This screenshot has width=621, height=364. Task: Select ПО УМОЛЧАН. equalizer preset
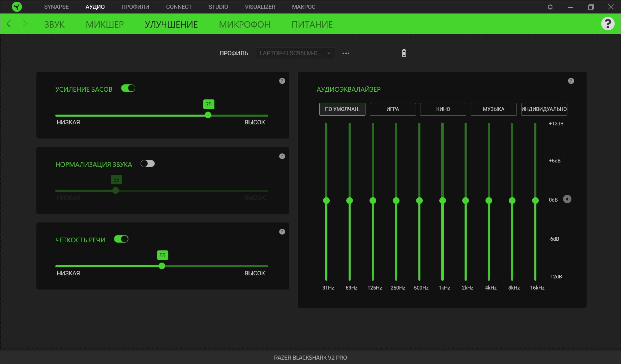coord(342,109)
